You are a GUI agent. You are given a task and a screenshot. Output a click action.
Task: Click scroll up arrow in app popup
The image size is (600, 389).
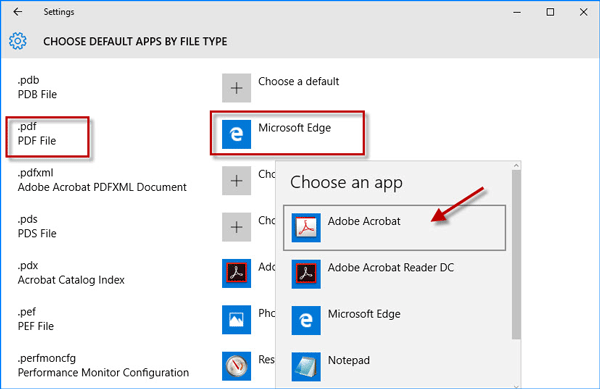(516, 166)
